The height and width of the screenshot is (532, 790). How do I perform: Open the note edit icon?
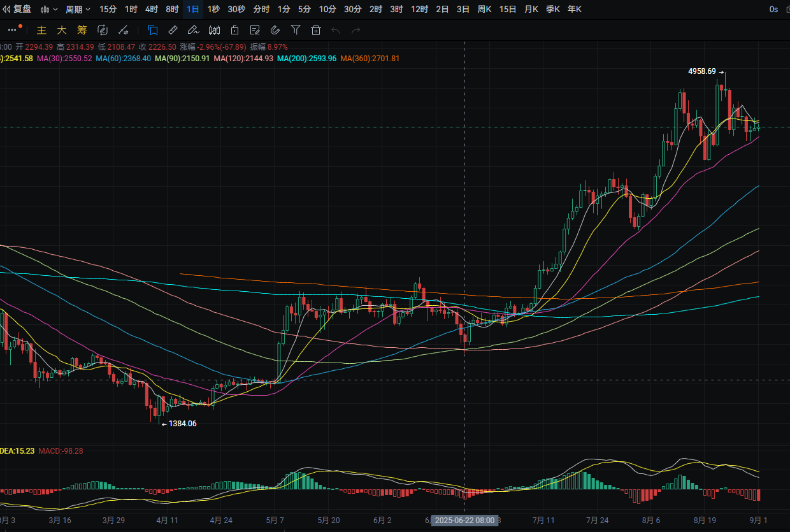click(255, 30)
